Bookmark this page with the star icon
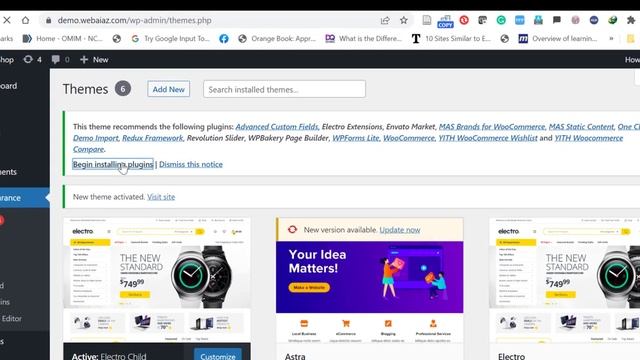This screenshot has width=640, height=360. click(x=404, y=20)
